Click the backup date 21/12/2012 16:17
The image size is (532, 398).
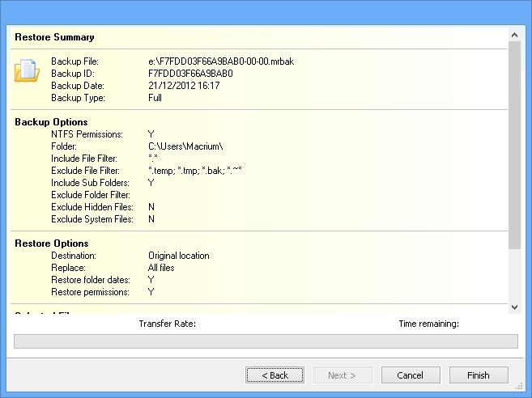point(184,86)
